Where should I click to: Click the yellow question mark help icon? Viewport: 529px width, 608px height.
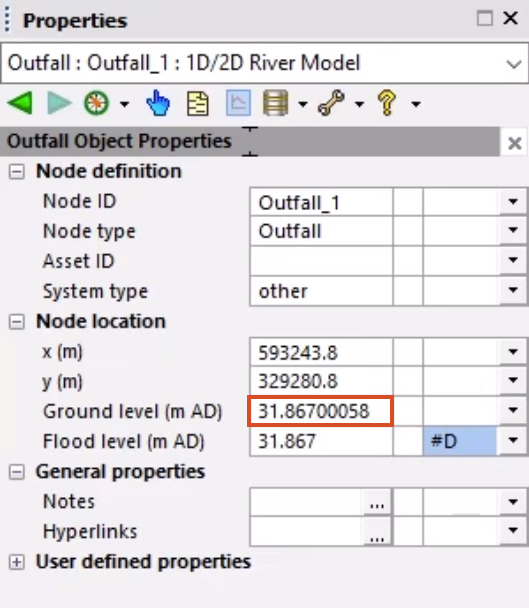click(387, 103)
